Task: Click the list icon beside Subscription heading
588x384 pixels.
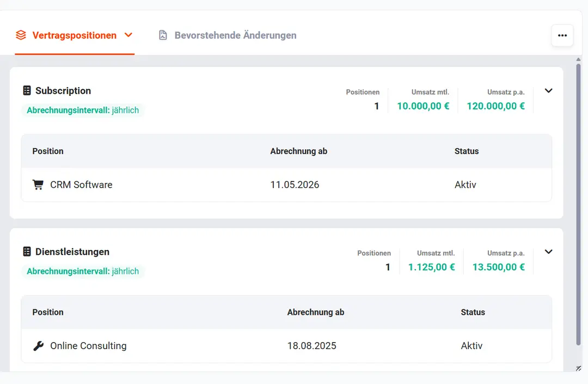Action: [x=27, y=90]
